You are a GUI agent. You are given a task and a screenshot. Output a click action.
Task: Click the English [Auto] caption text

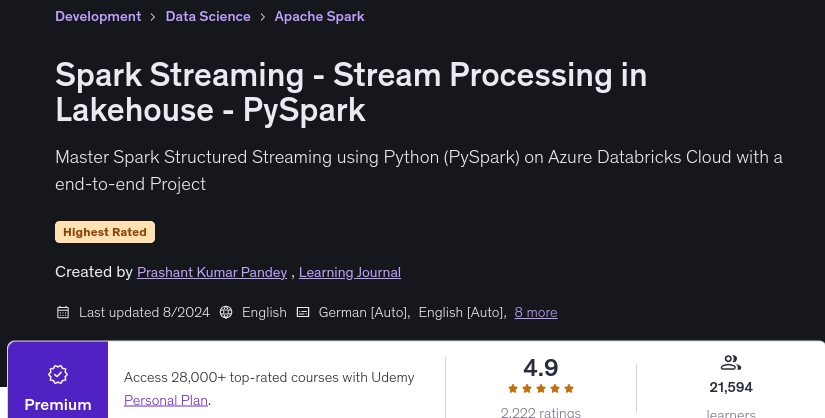(x=462, y=312)
